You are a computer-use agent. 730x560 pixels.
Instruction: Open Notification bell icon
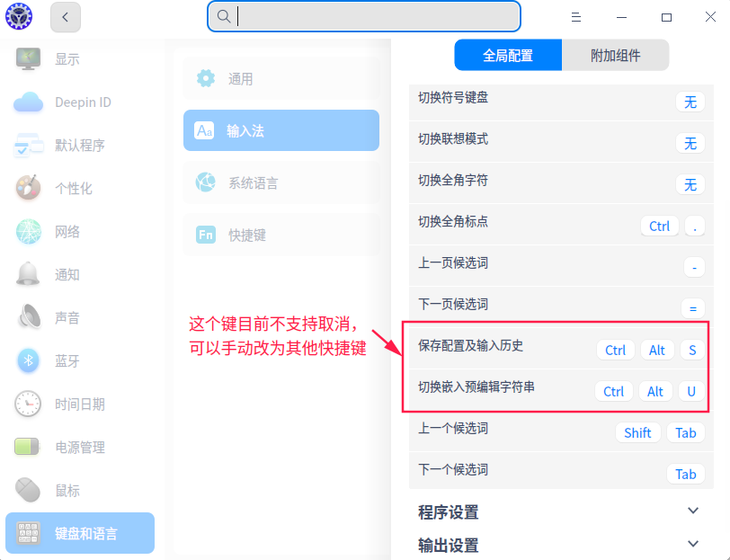tap(28, 274)
